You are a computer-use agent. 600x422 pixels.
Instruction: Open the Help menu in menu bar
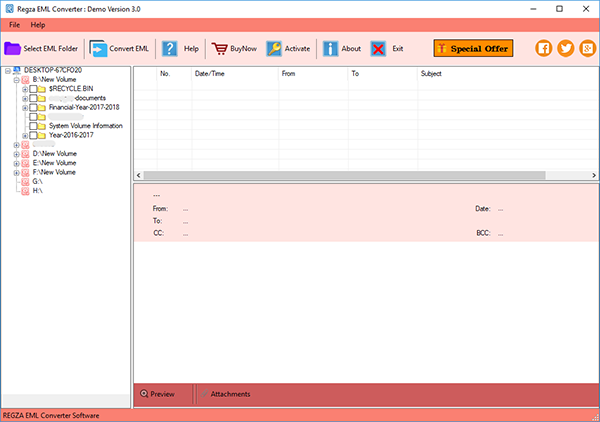pyautogui.click(x=38, y=23)
